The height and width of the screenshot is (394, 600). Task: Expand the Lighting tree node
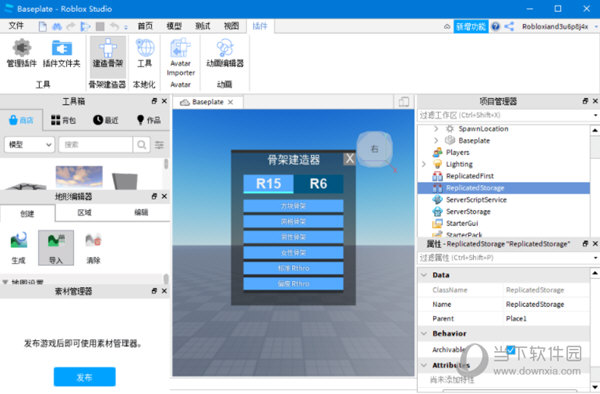point(424,164)
